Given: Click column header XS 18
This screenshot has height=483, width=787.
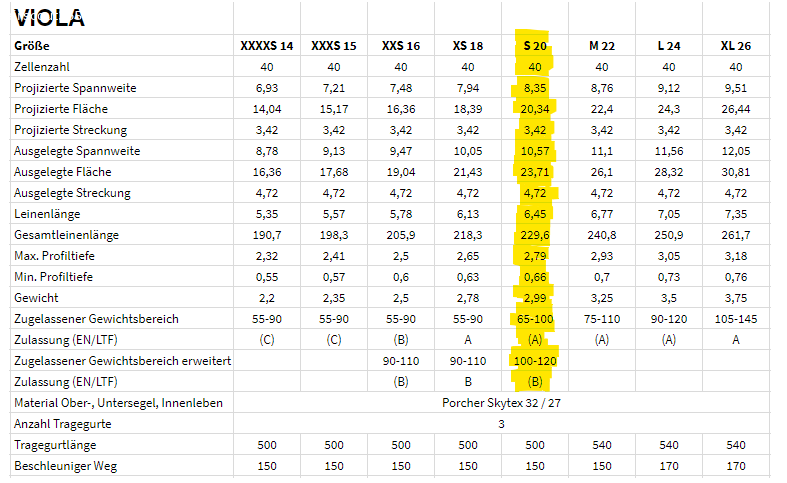Looking at the screenshot, I should coord(468,46).
